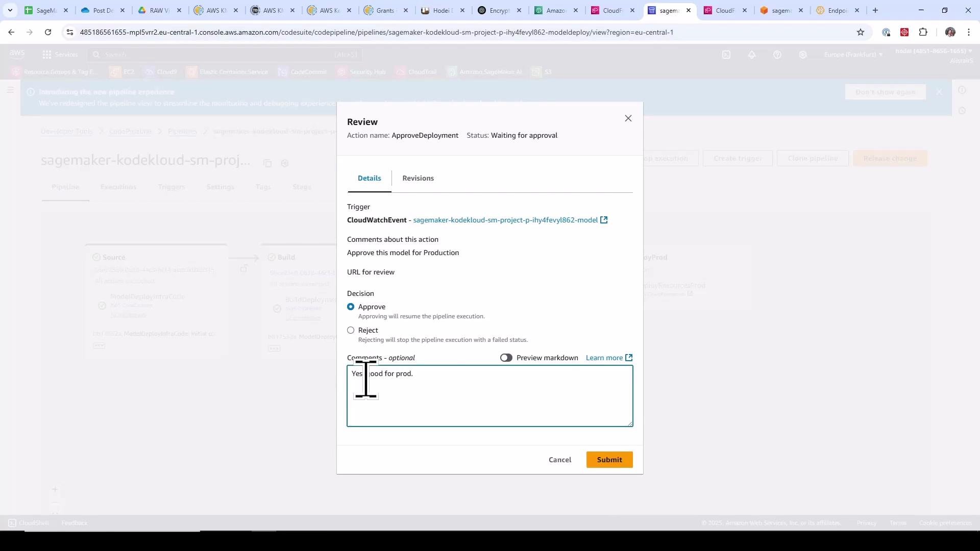This screenshot has height=551, width=980.
Task: Open the side navigation hamburger menu
Action: 10,90
